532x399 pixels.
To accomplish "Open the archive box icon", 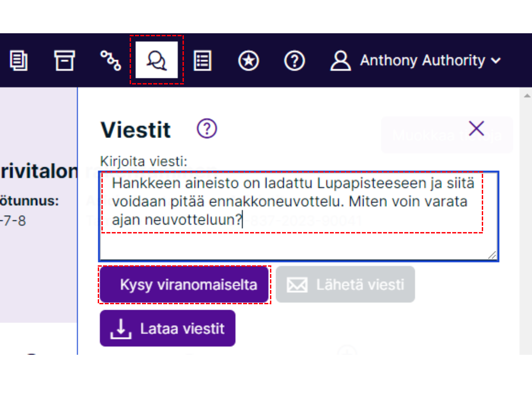I will point(65,61).
